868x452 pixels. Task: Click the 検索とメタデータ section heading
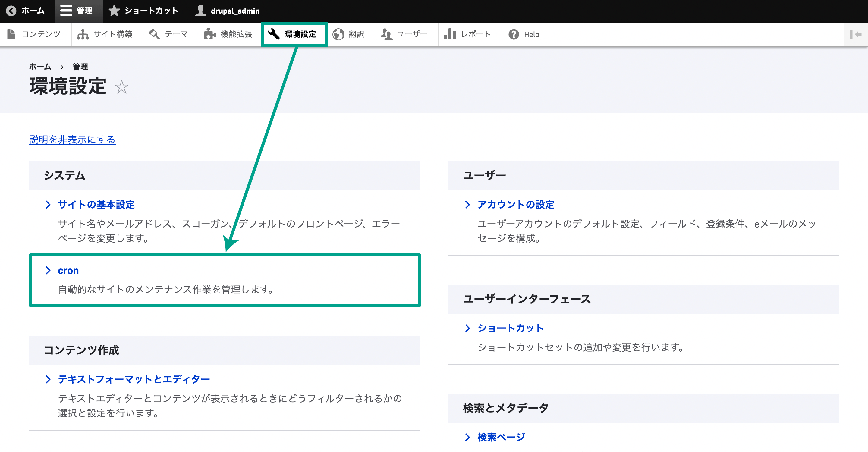click(506, 408)
